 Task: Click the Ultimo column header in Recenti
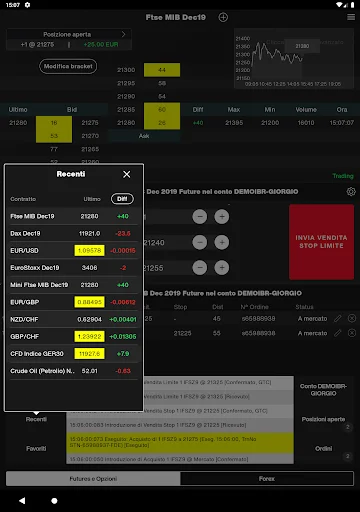[x=92, y=199]
